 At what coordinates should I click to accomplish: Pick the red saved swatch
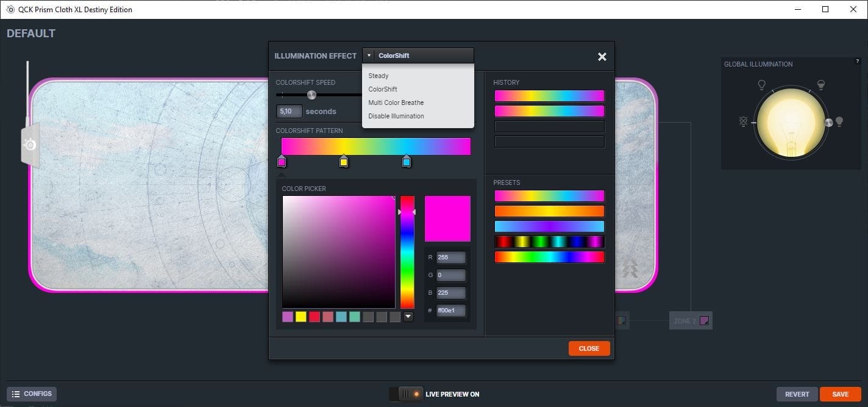pyautogui.click(x=315, y=317)
